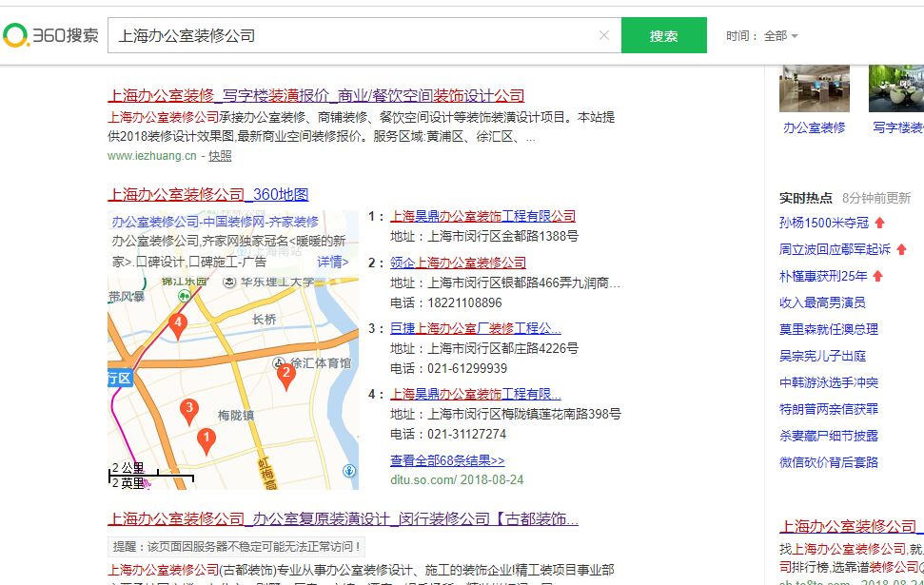The height and width of the screenshot is (585, 924).
Task: Click 查看全部68条结果>> link
Action: point(447,460)
